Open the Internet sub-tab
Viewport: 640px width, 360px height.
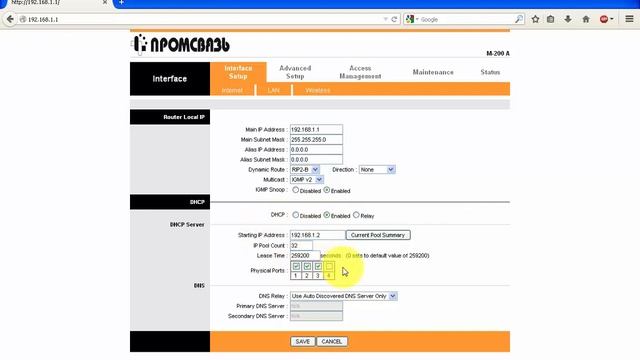click(232, 90)
